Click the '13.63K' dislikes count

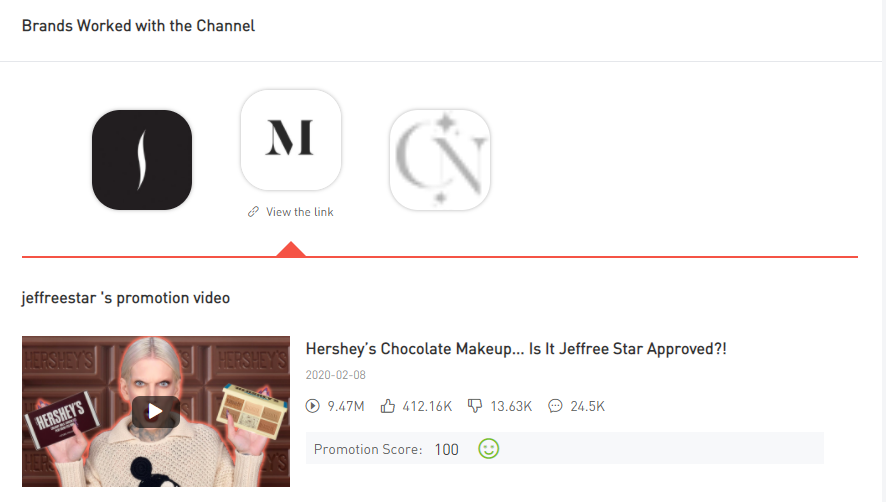coord(511,406)
